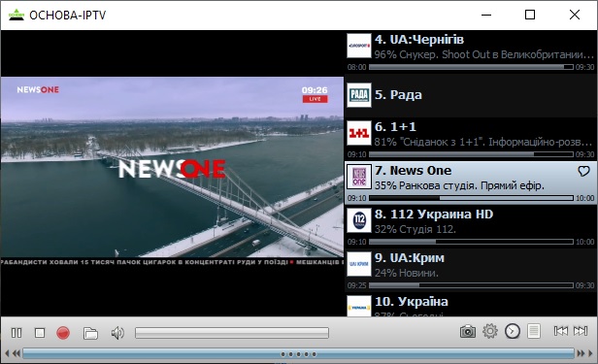
Task: Click program text '24% Новини.'
Action: coord(407,273)
